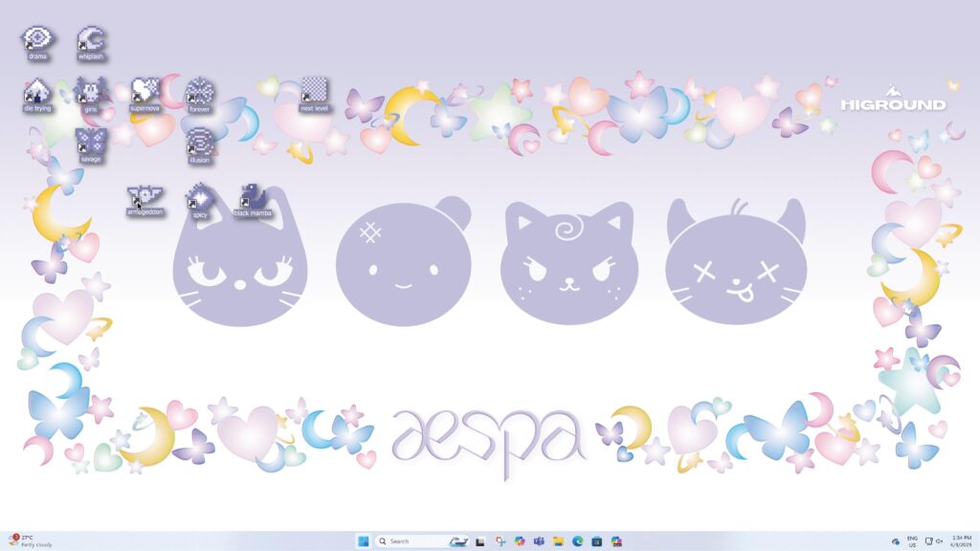Select the black mamba desktop icon

(253, 200)
